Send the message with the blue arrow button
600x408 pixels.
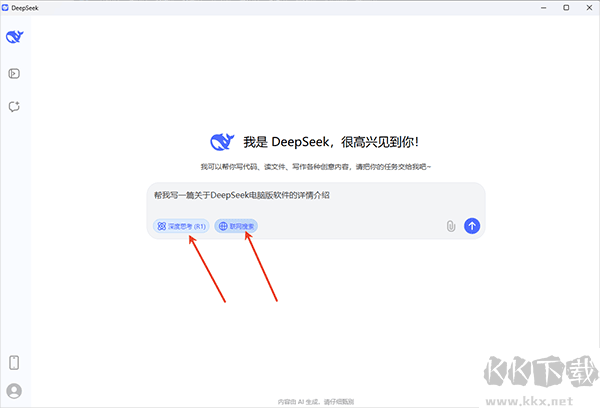(x=472, y=226)
